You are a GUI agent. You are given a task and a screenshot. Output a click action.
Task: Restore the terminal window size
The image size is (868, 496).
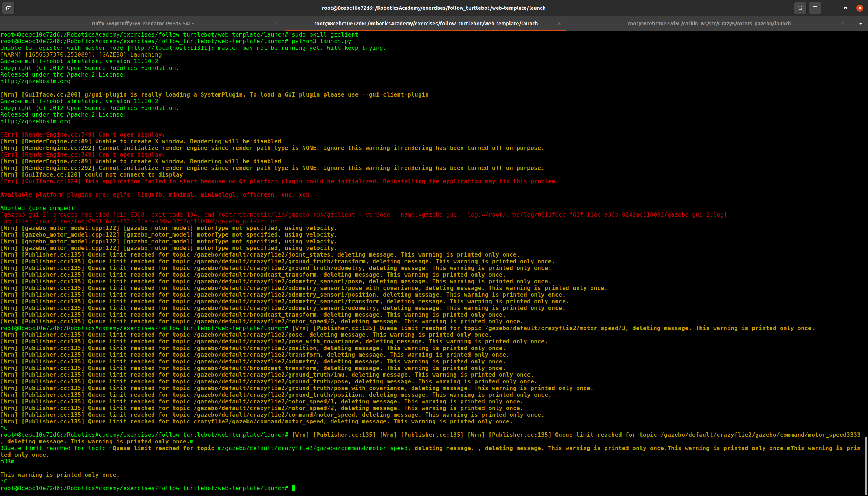pyautogui.click(x=846, y=8)
